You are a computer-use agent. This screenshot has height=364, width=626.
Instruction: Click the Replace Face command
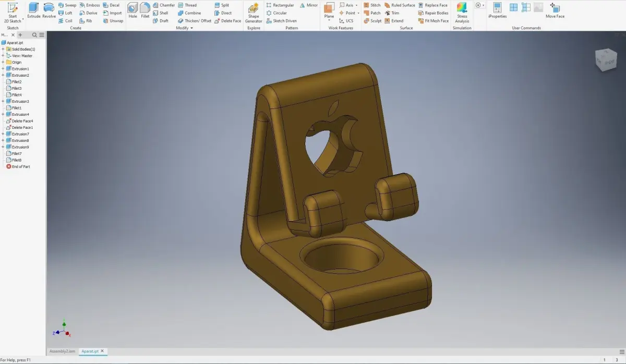[x=433, y=5]
